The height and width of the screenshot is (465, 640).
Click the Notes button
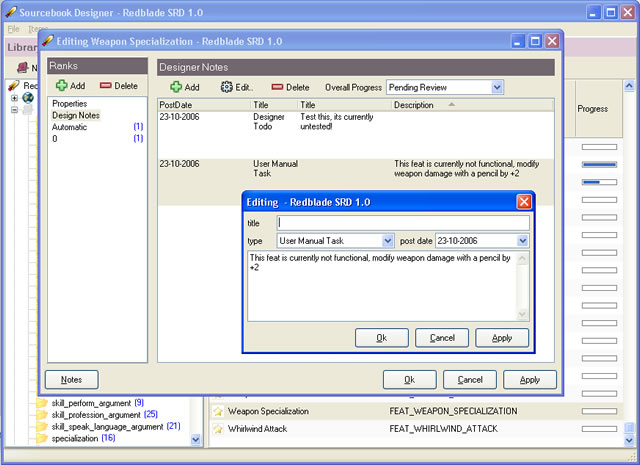pos(71,380)
